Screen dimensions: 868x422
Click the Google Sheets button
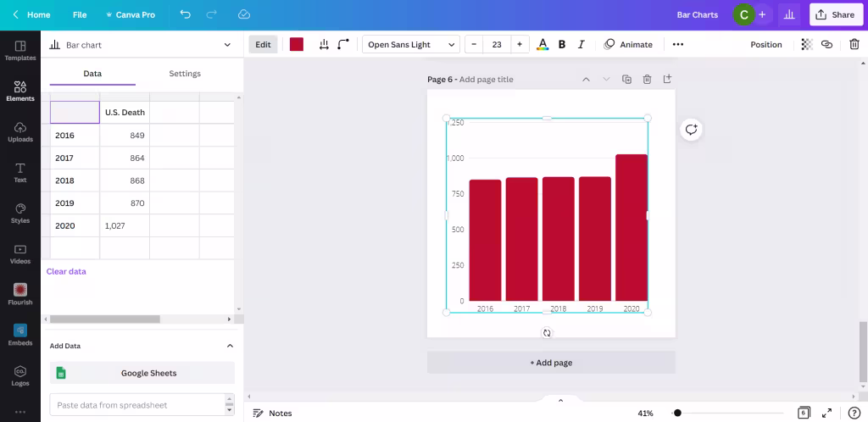[142, 373]
